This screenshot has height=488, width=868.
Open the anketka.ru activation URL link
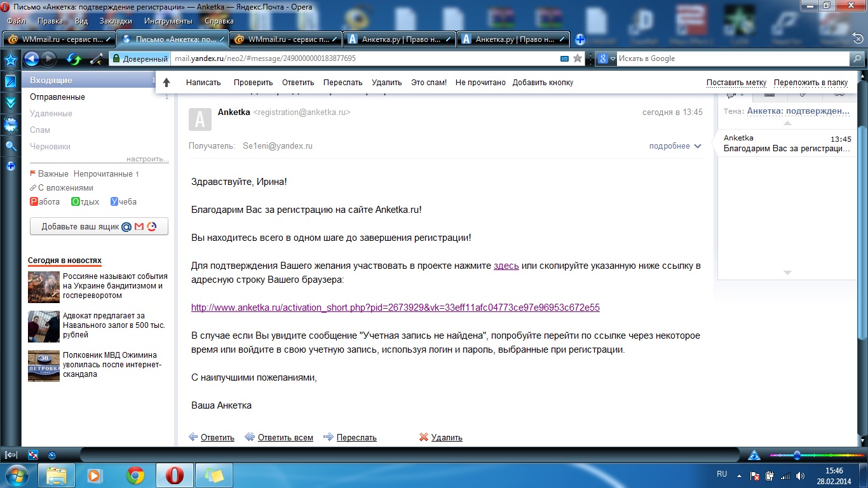(x=395, y=308)
